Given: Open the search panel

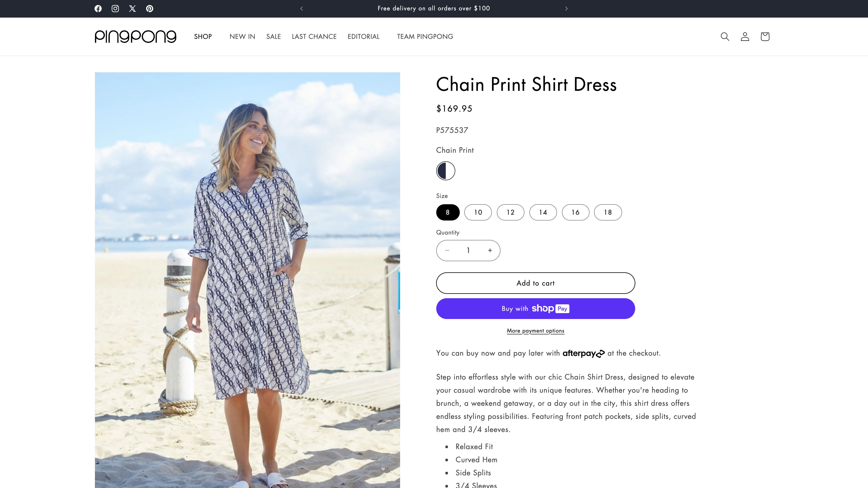Looking at the screenshot, I should 724,36.
